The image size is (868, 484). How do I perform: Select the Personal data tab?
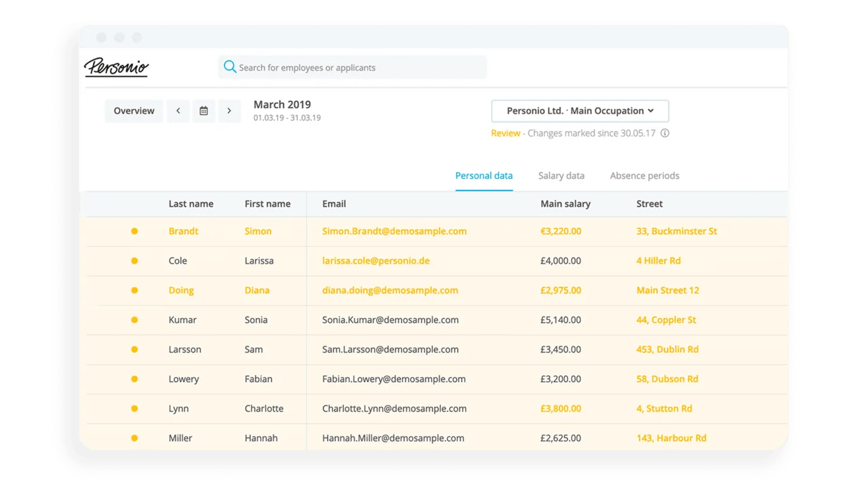484,176
